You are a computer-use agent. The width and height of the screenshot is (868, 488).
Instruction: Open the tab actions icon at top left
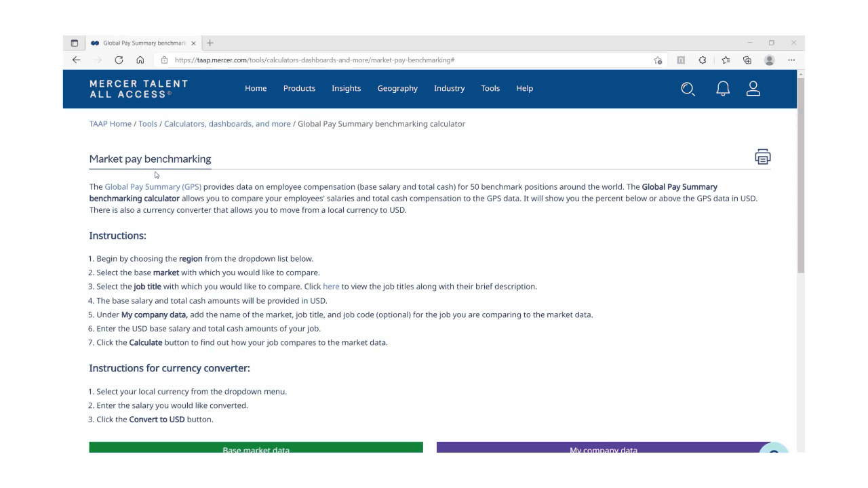[x=75, y=43]
